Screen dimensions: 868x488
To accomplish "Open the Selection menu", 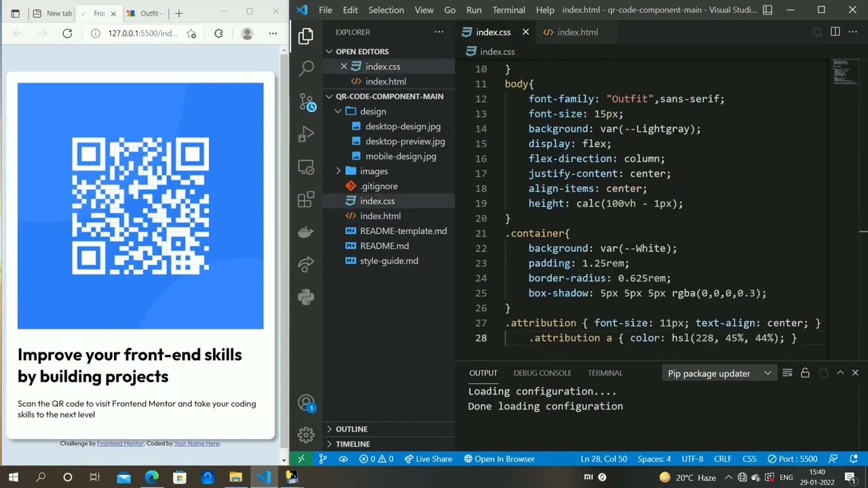I will (x=386, y=10).
